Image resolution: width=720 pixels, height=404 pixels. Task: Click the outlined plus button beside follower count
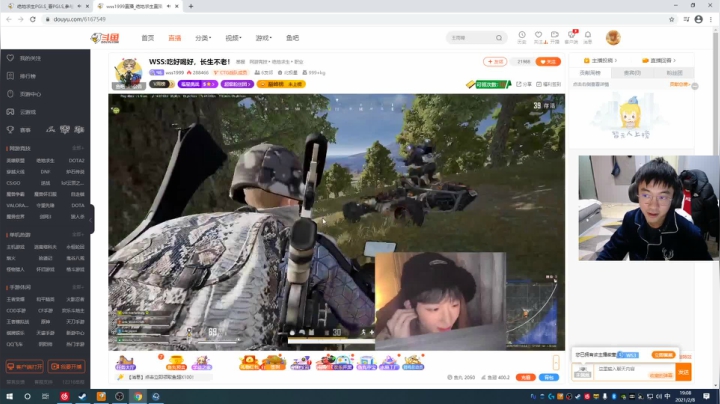495,62
